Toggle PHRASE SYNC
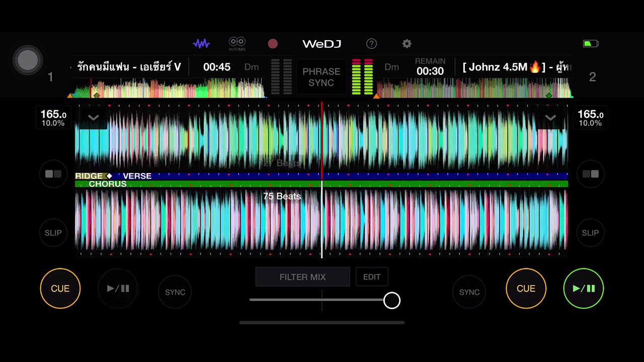Image resolution: width=644 pixels, height=362 pixels. click(x=321, y=77)
